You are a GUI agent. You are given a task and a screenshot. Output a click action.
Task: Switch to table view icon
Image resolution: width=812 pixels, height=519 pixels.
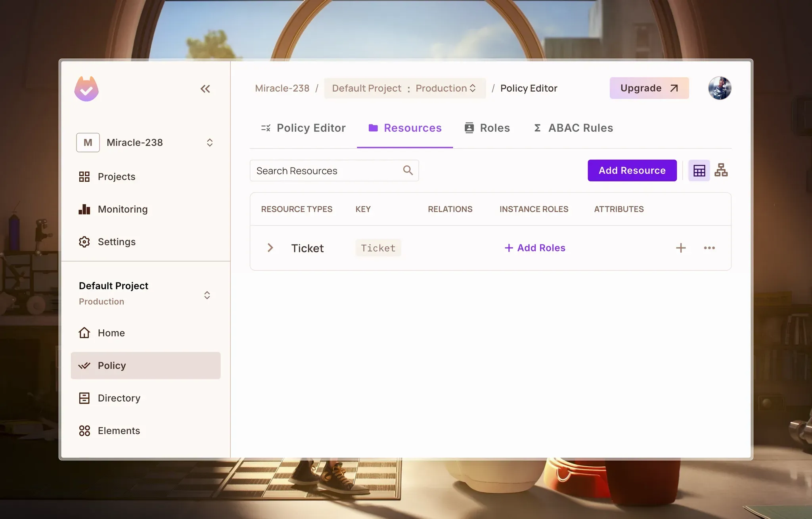coord(699,171)
